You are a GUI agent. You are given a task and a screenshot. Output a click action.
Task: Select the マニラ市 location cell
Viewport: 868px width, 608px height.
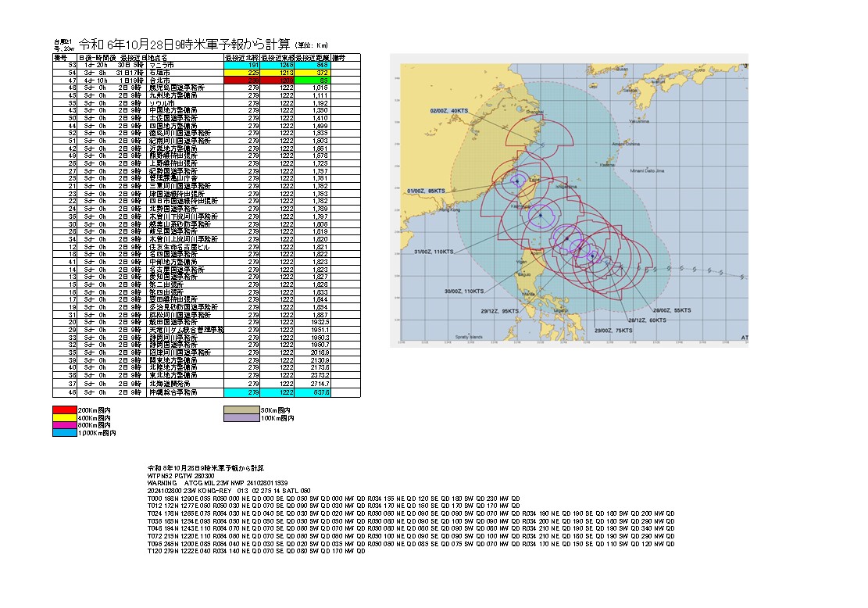[185, 65]
